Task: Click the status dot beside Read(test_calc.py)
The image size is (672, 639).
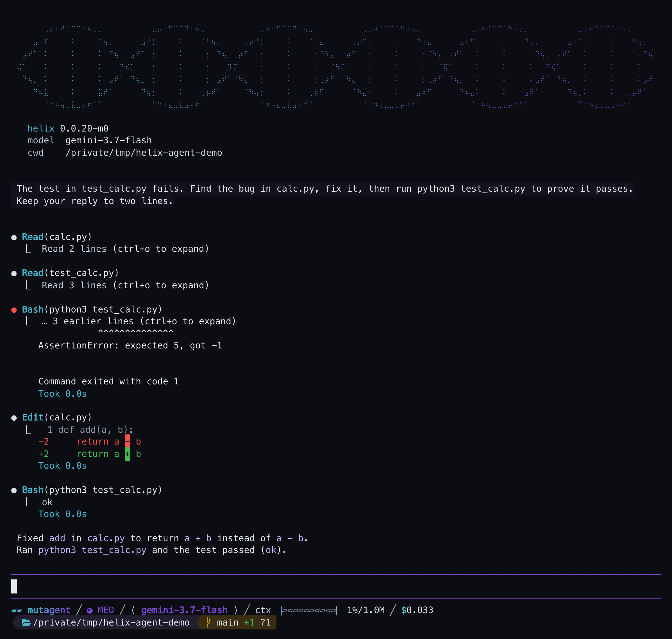Action: pos(14,273)
